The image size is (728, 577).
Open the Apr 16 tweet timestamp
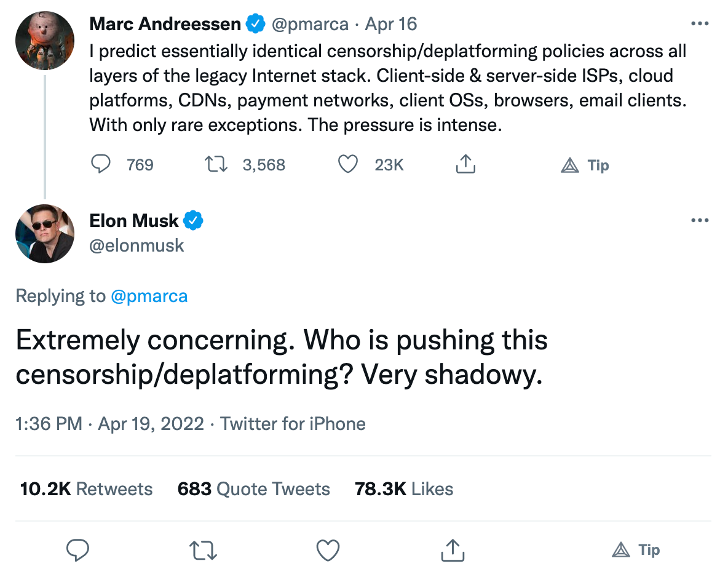391,24
